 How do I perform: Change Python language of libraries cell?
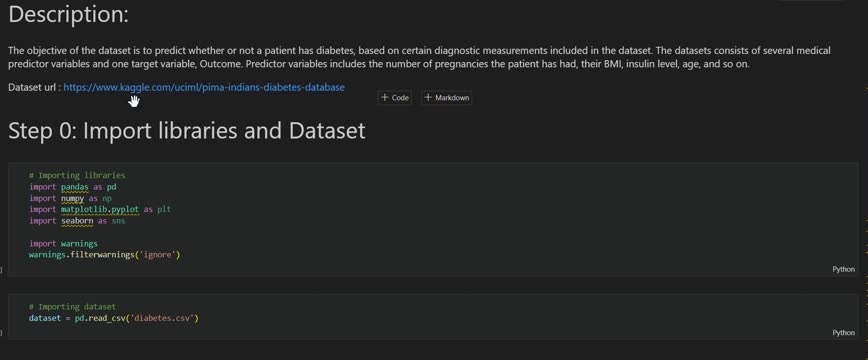point(844,269)
